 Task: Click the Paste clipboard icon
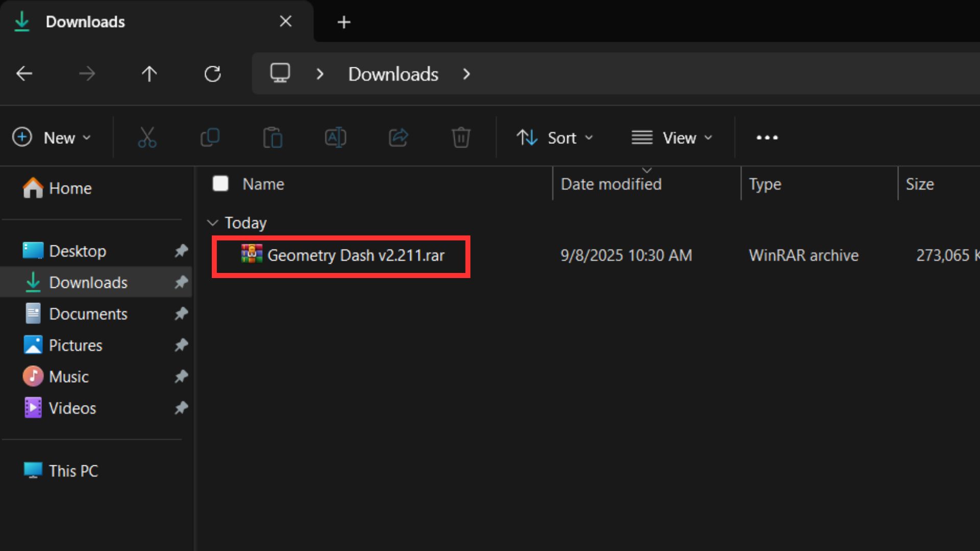tap(273, 137)
